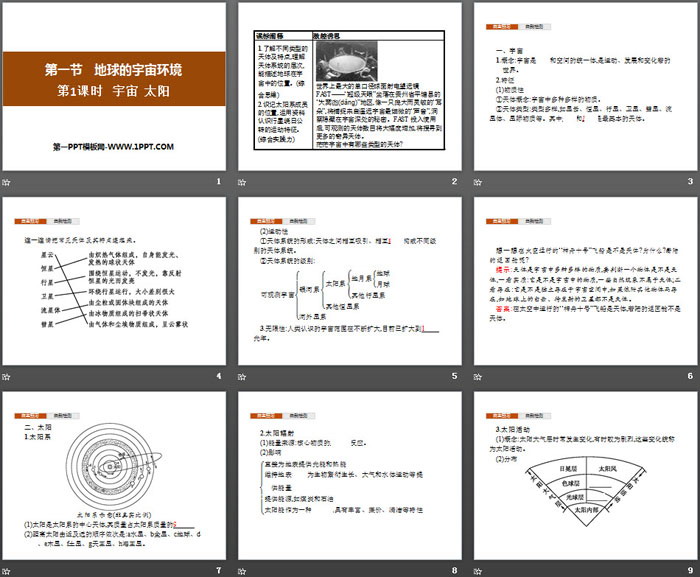Click the '日冕层' label in slide 9 diagram
Image resolution: width=700 pixels, height=577 pixels.
(568, 468)
